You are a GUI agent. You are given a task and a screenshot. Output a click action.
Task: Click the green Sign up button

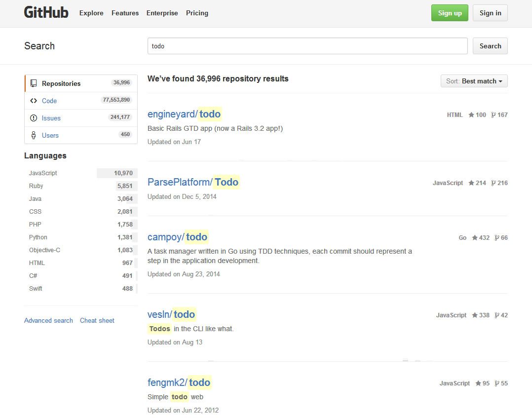click(450, 13)
